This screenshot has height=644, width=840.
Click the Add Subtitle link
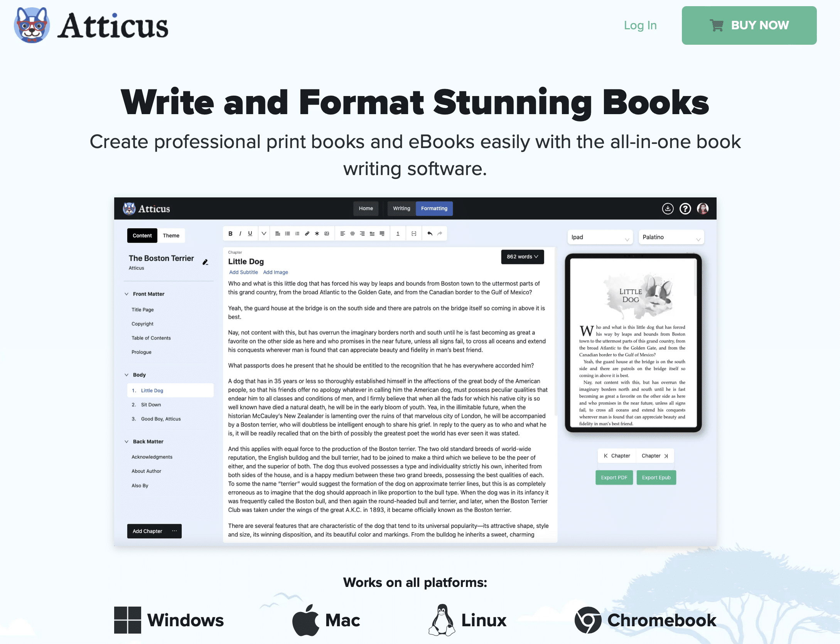[242, 272]
